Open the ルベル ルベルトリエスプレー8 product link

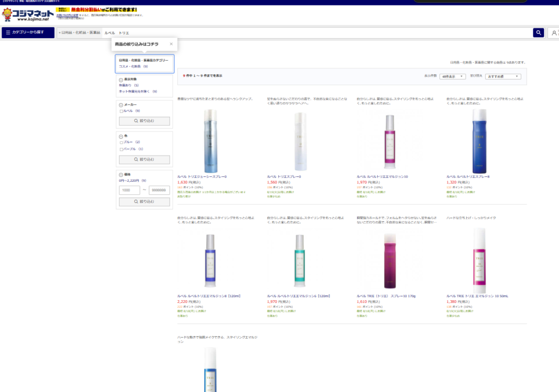468,176
